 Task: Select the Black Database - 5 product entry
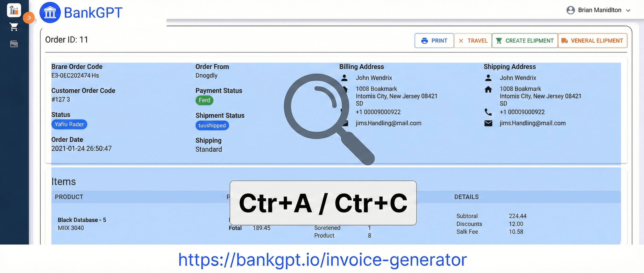pyautogui.click(x=82, y=220)
